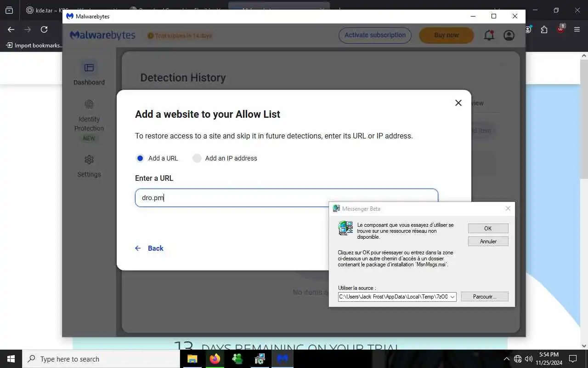This screenshot has width=588, height=368.
Task: Click the Back arrow icon in dialog
Action: tap(138, 248)
